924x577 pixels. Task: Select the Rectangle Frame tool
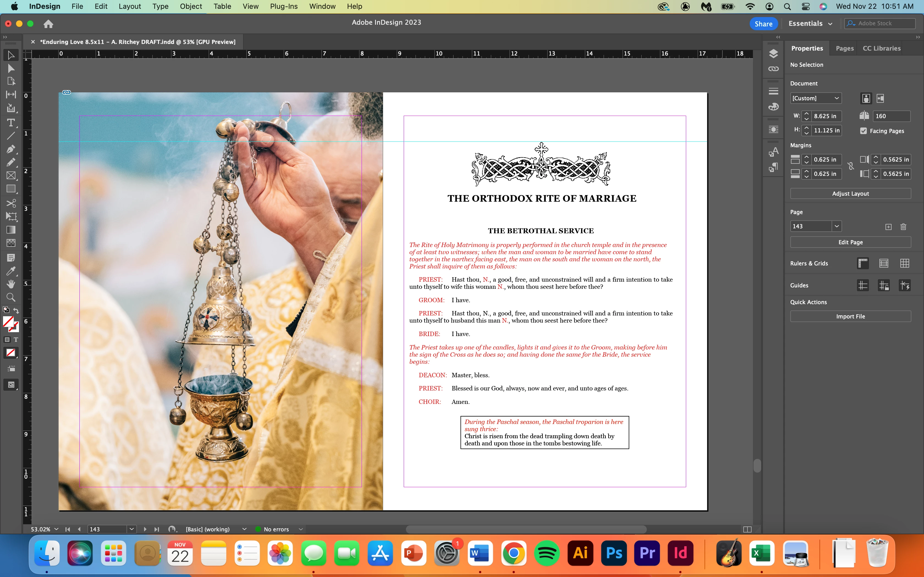[x=11, y=176]
